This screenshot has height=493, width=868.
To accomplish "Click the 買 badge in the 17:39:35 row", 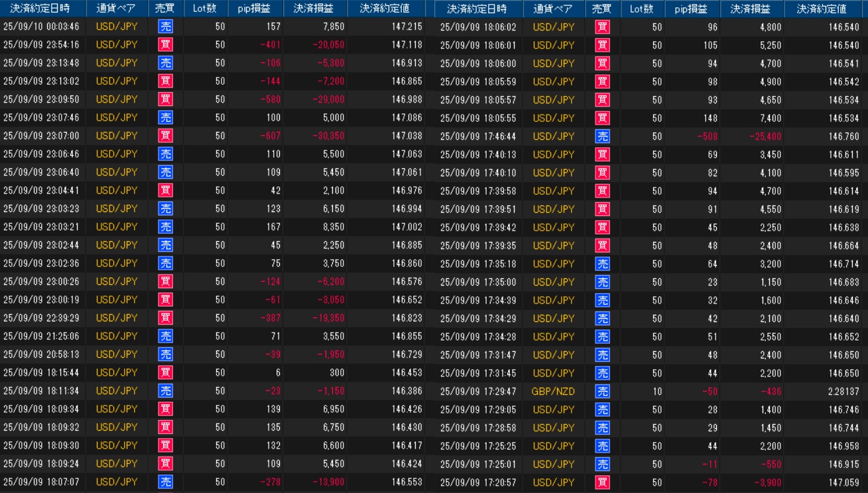I will coord(602,246).
